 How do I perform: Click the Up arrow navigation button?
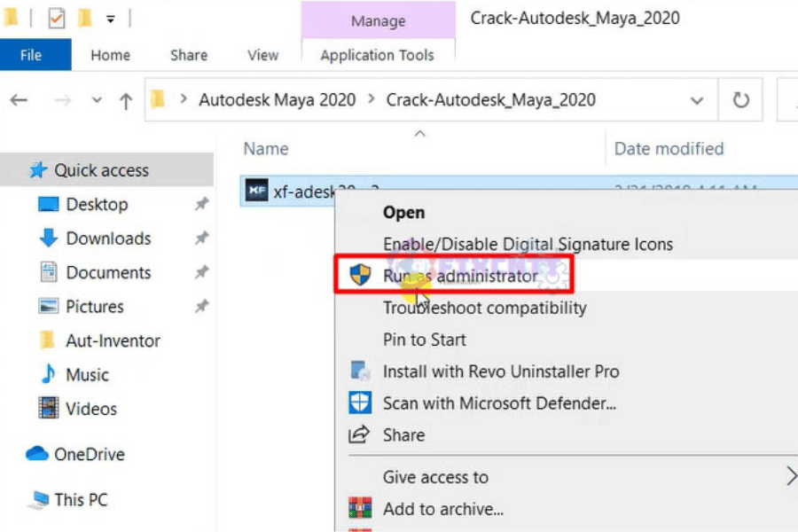pos(126,101)
